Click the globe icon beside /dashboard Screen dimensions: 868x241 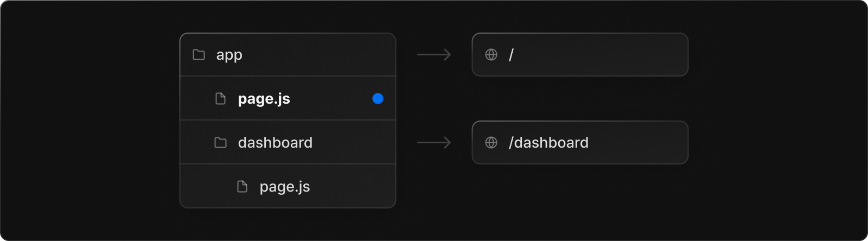491,143
